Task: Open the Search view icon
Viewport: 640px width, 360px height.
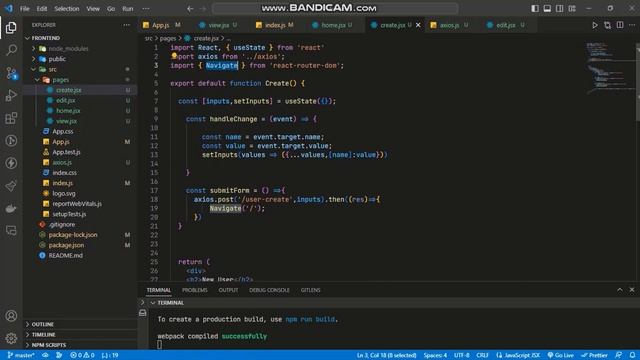Action: [11, 50]
